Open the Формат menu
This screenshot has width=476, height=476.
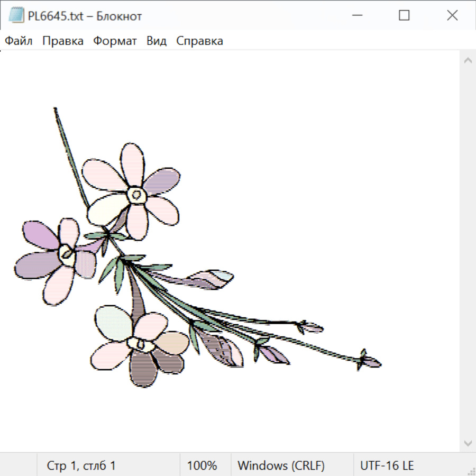[x=115, y=41]
